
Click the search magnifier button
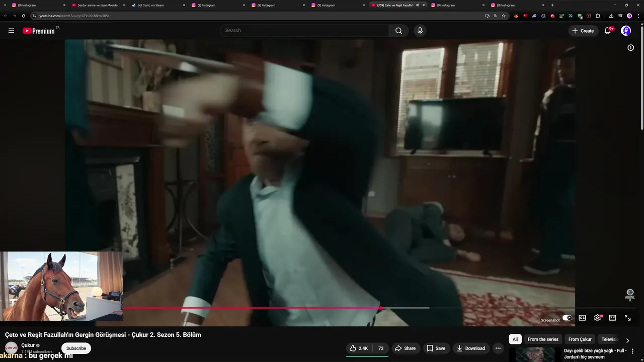[x=398, y=31]
